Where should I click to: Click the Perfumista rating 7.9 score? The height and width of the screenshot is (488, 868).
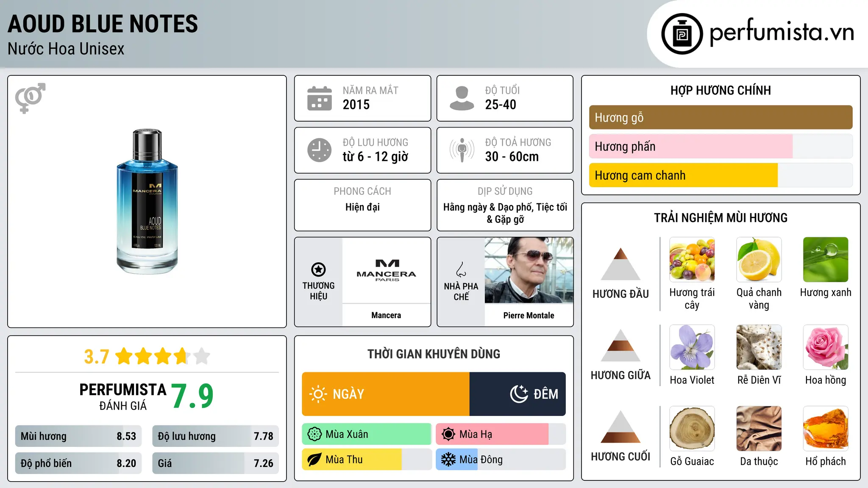click(192, 396)
